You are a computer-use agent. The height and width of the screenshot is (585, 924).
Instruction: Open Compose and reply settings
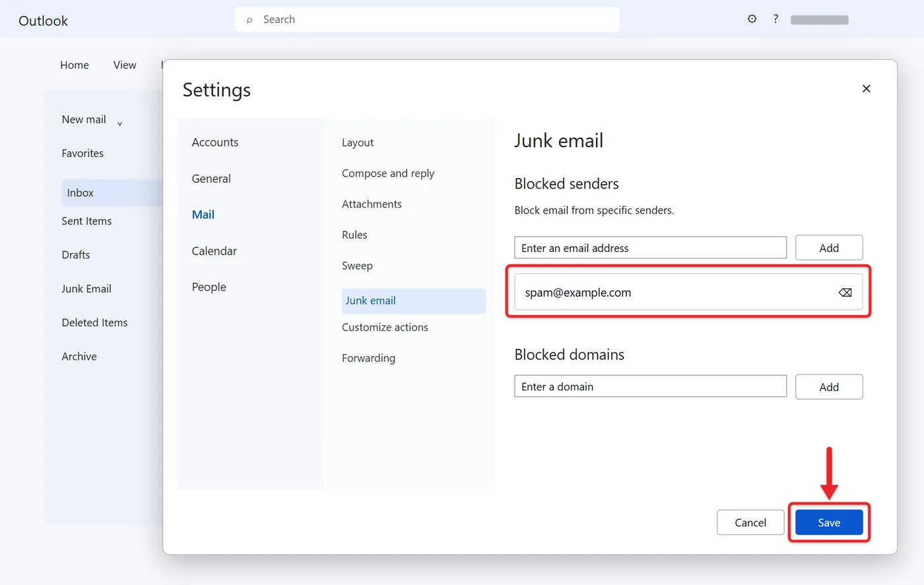388,173
